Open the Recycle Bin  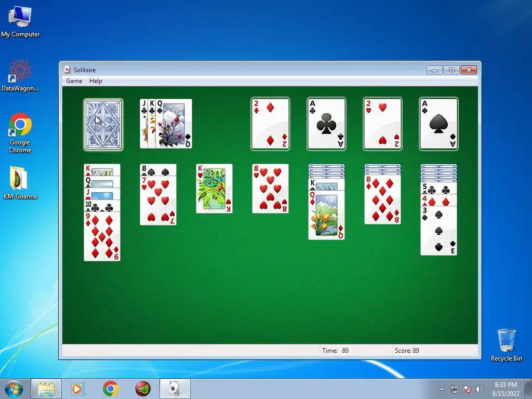[x=506, y=345]
